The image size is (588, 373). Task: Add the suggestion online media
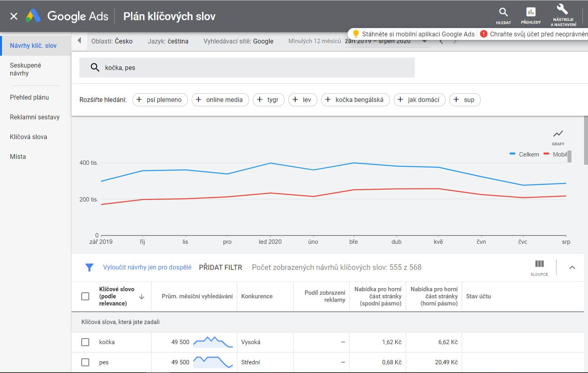[x=220, y=100]
